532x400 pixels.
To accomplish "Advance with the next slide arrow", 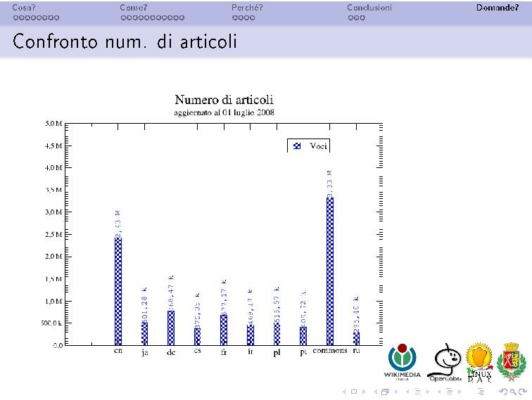I will pyautogui.click(x=364, y=392).
